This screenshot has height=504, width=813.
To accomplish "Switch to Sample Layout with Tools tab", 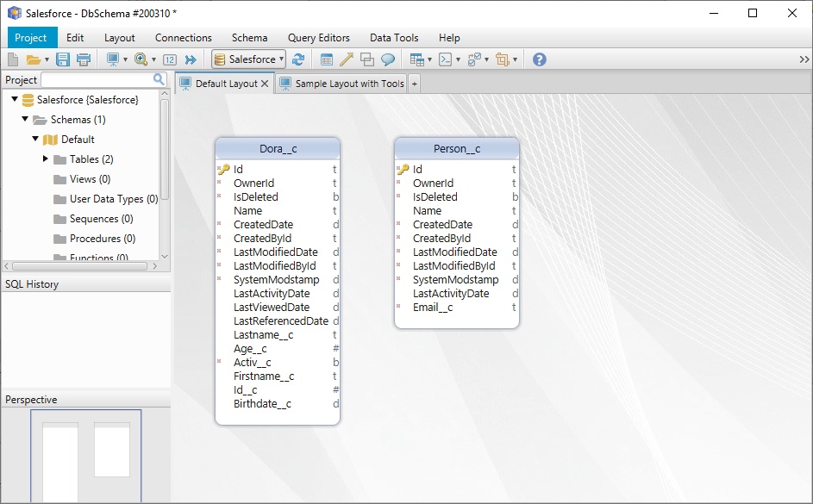I will click(x=341, y=84).
